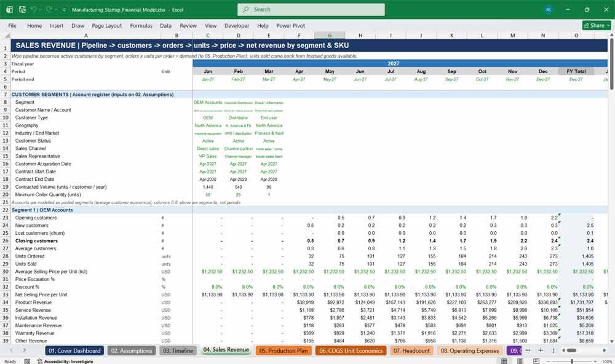Open the Power Pivot ribbon tab
Viewport: 615px width, 364px height.
point(291,25)
